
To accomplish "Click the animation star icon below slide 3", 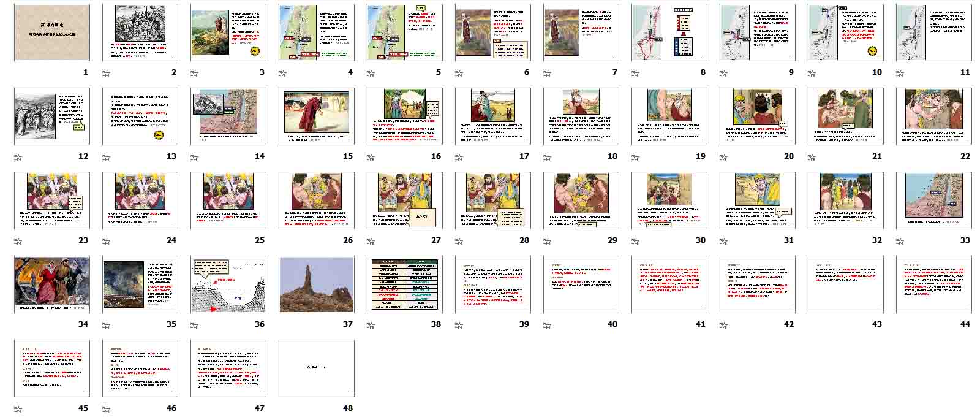I will (x=195, y=72).
